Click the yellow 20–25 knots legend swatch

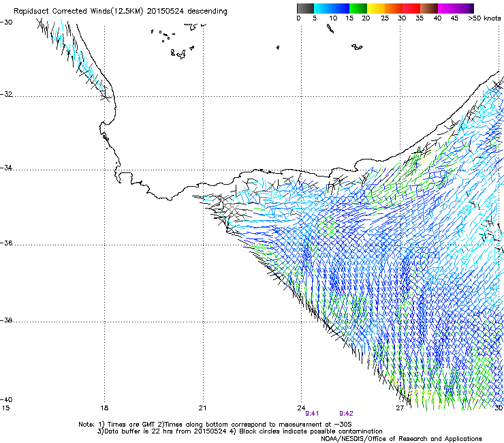[376, 8]
